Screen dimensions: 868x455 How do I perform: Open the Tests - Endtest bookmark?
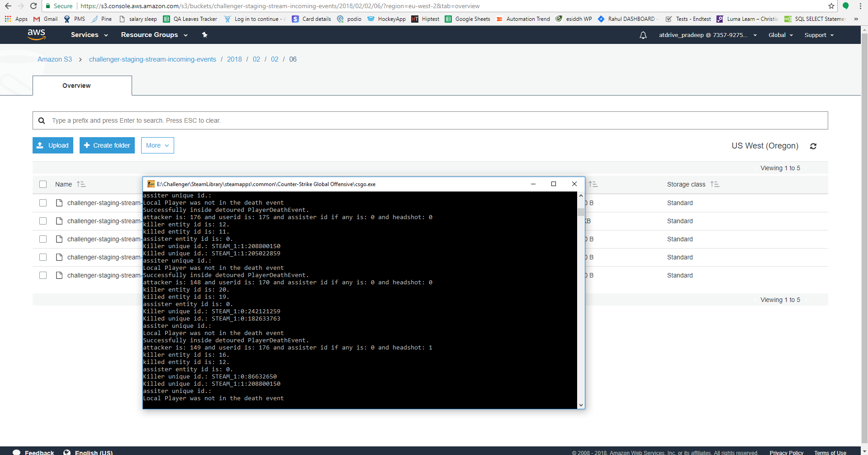[688, 19]
